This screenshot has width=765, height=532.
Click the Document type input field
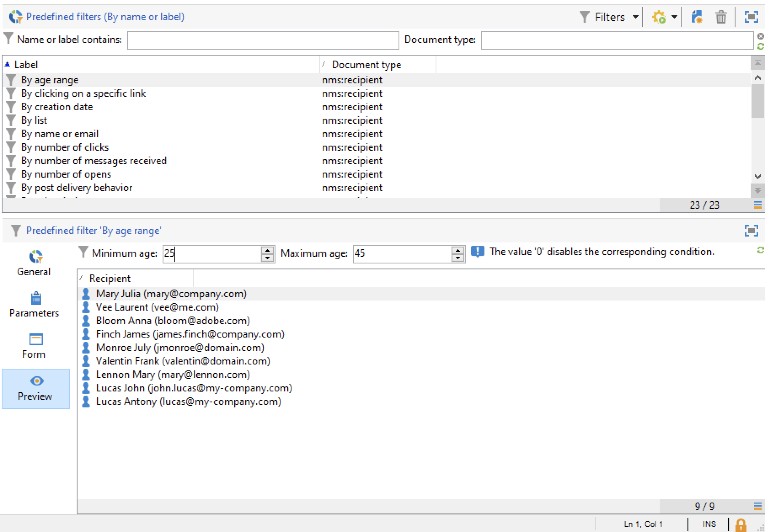(x=617, y=40)
